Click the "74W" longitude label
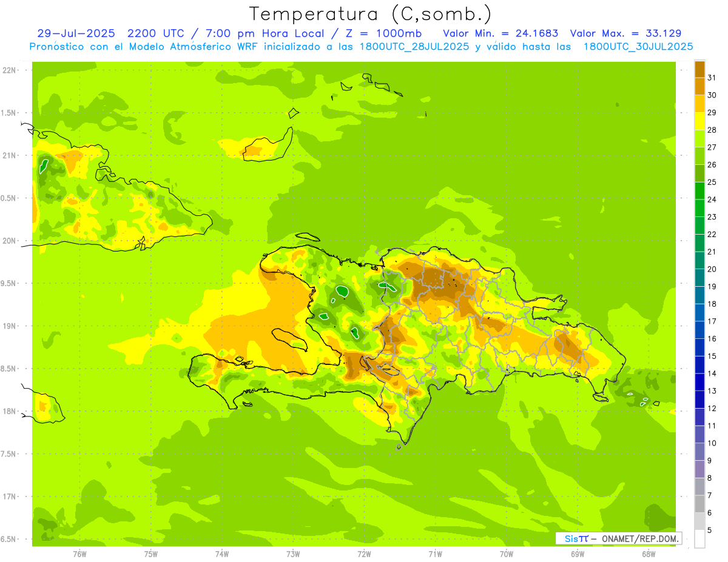The image size is (728, 562). (x=222, y=554)
